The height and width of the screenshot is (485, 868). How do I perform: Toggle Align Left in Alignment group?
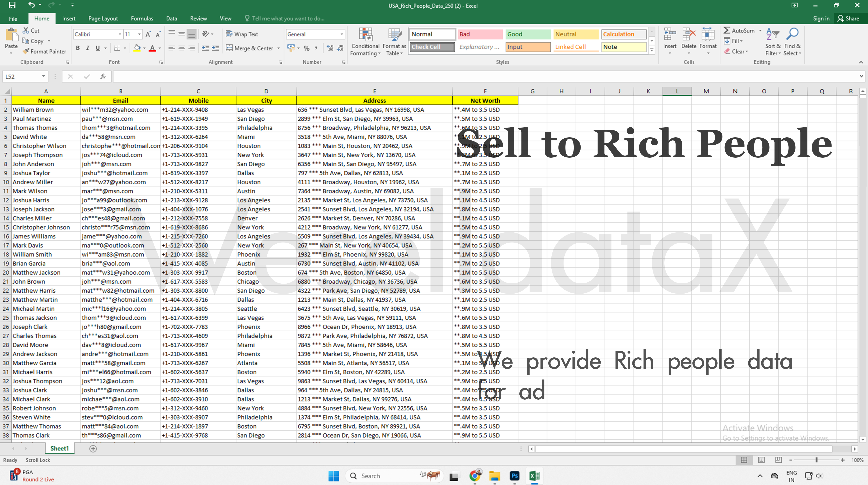coord(172,48)
